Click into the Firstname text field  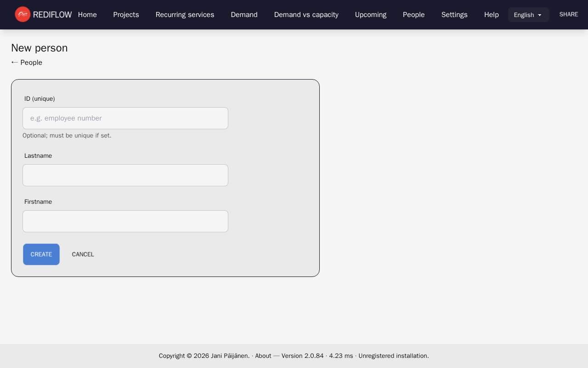point(125,221)
